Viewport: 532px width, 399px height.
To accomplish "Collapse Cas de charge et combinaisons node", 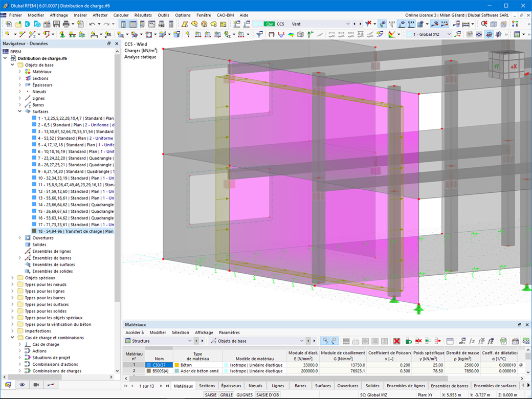I will coord(13,338).
